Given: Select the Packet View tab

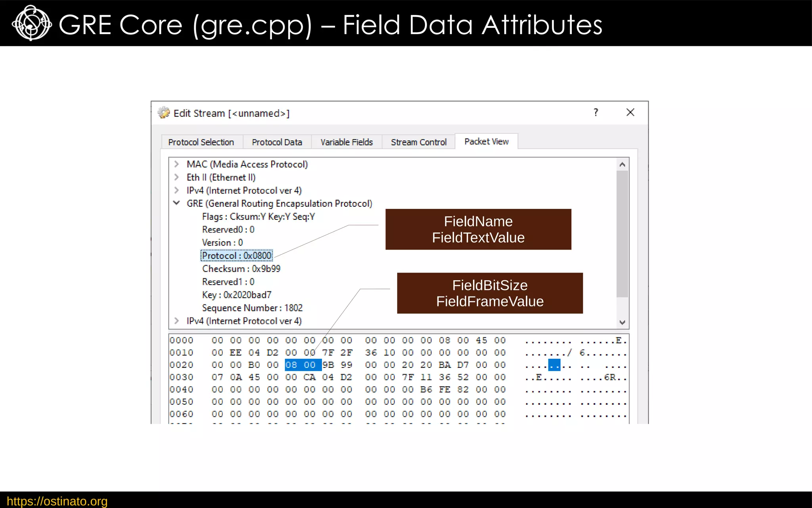Looking at the screenshot, I should tap(486, 141).
